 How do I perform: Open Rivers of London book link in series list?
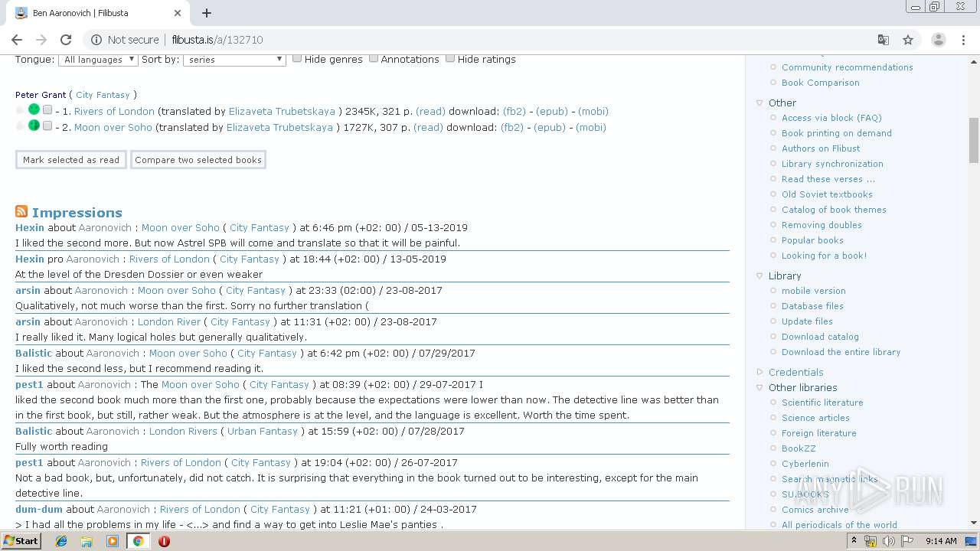pos(114,111)
